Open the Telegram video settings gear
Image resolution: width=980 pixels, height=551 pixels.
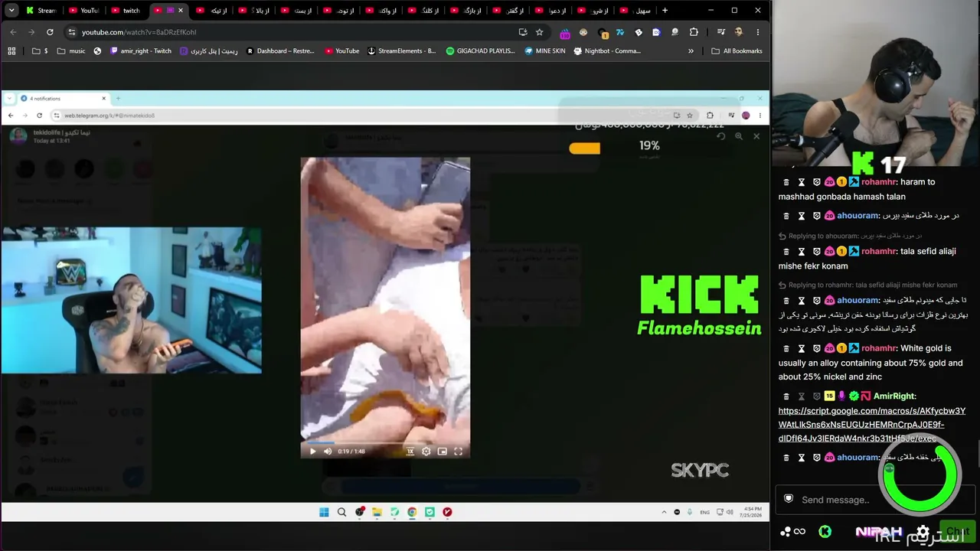tap(426, 452)
